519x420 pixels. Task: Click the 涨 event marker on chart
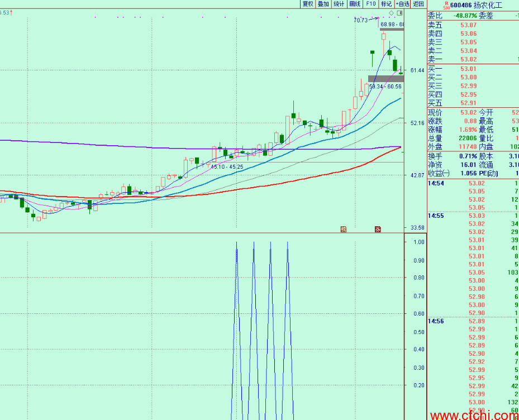coord(378,229)
